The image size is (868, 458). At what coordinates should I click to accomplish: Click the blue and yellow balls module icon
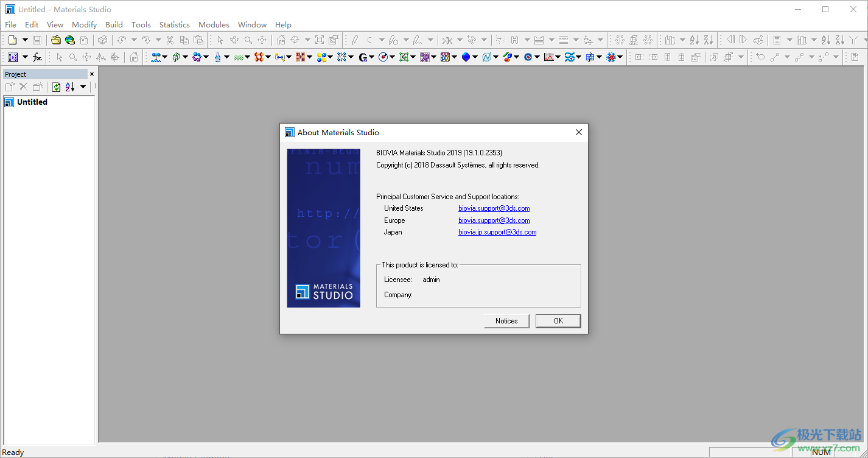point(321,57)
